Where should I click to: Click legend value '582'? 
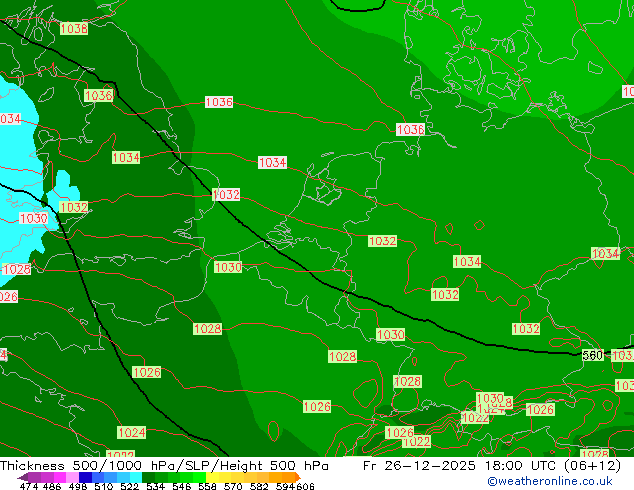click(x=259, y=486)
